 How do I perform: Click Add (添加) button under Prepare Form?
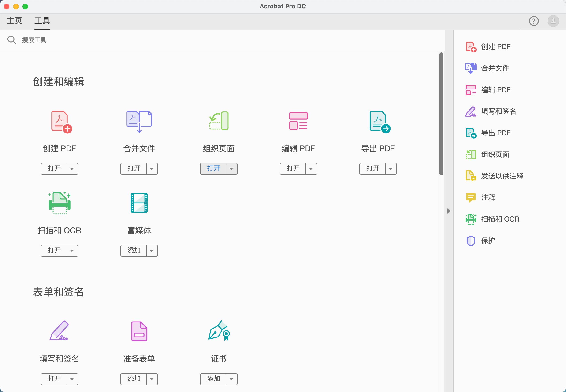[x=134, y=379]
